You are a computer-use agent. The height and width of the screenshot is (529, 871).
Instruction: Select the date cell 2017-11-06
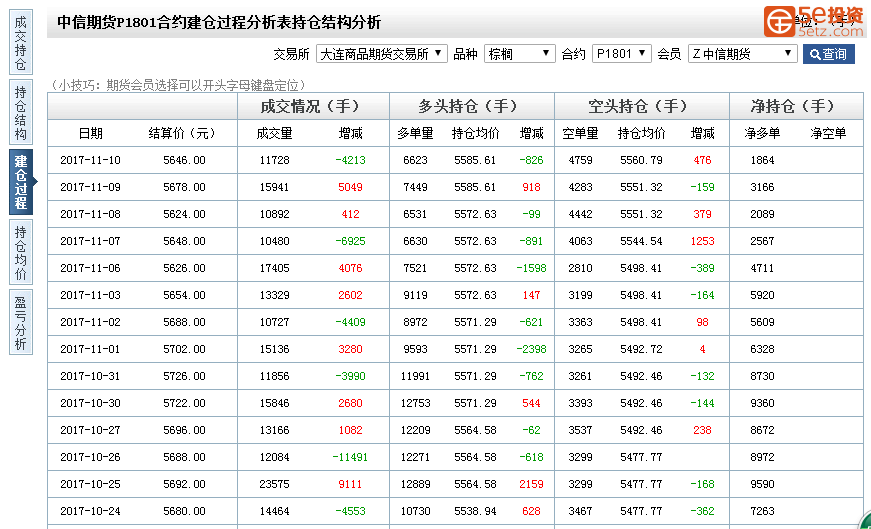tap(90, 268)
